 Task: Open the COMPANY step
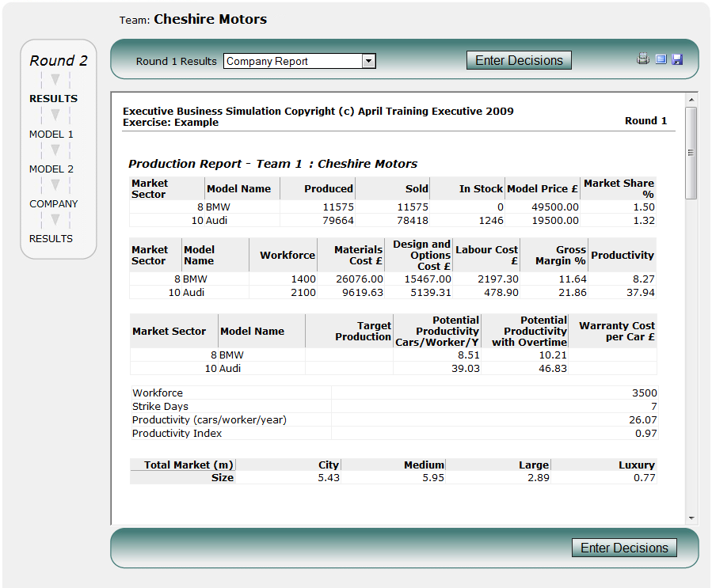pos(54,203)
